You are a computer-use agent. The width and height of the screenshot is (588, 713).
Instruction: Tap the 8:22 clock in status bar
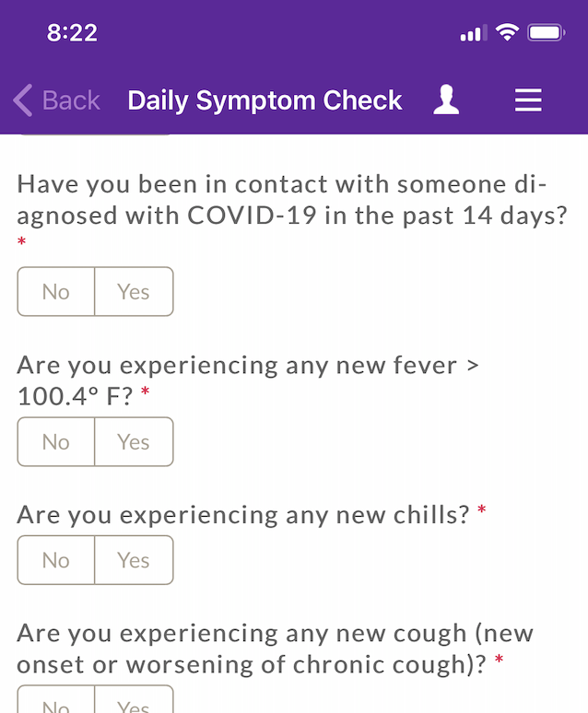coord(72,33)
